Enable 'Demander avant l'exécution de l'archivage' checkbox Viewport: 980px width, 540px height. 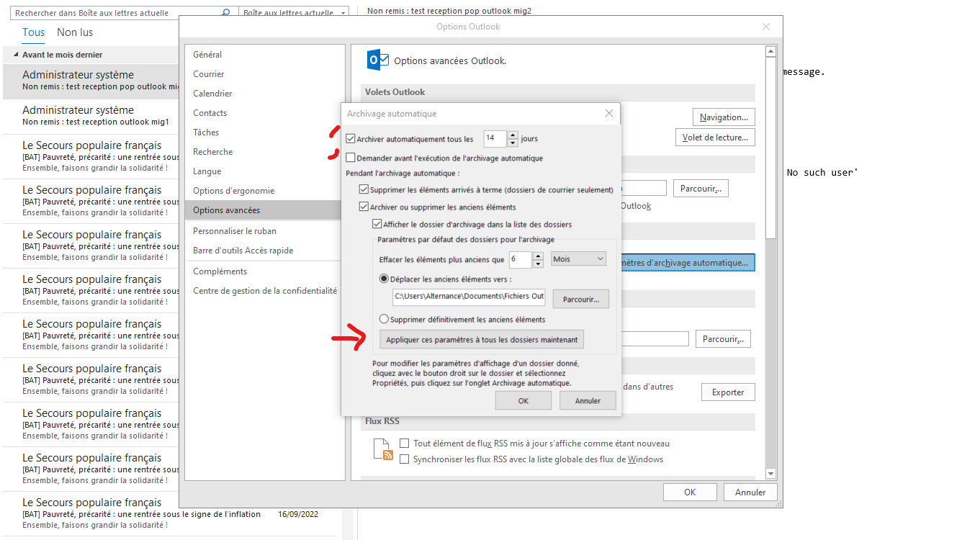[x=351, y=158]
